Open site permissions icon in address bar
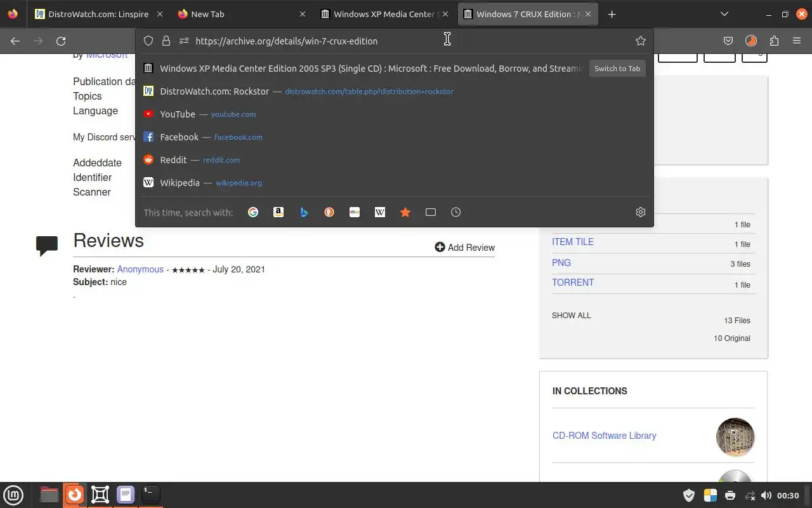The height and width of the screenshot is (508, 812). pyautogui.click(x=184, y=41)
